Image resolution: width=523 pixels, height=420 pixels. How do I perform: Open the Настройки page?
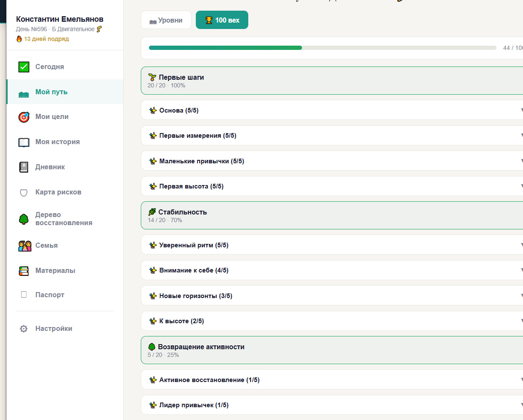(x=65, y=329)
